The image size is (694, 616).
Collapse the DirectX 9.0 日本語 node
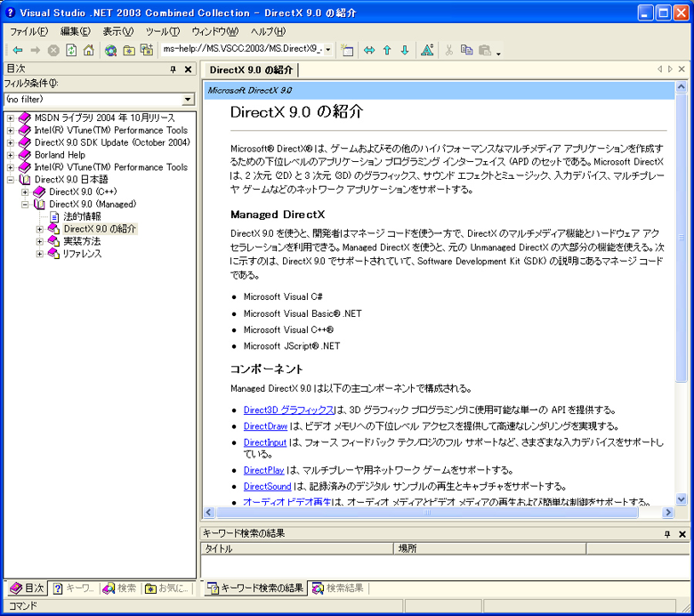(10, 180)
